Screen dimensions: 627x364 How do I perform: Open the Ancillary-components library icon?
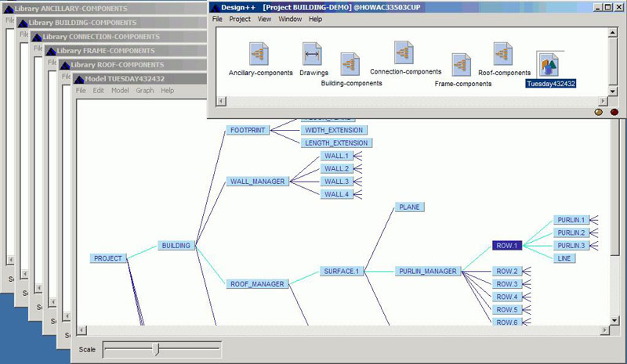[259, 54]
